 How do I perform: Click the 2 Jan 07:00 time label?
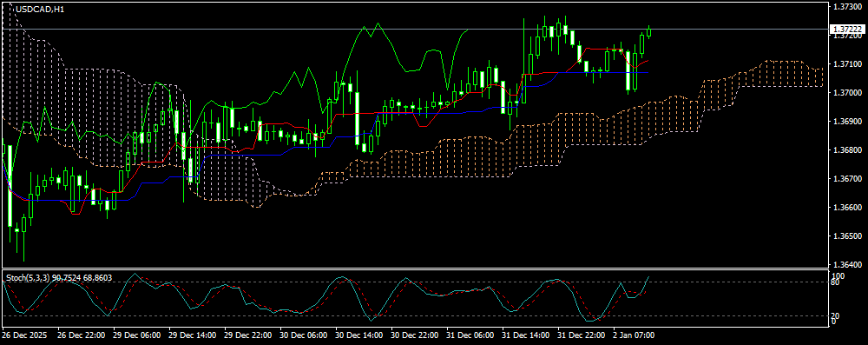coord(634,335)
